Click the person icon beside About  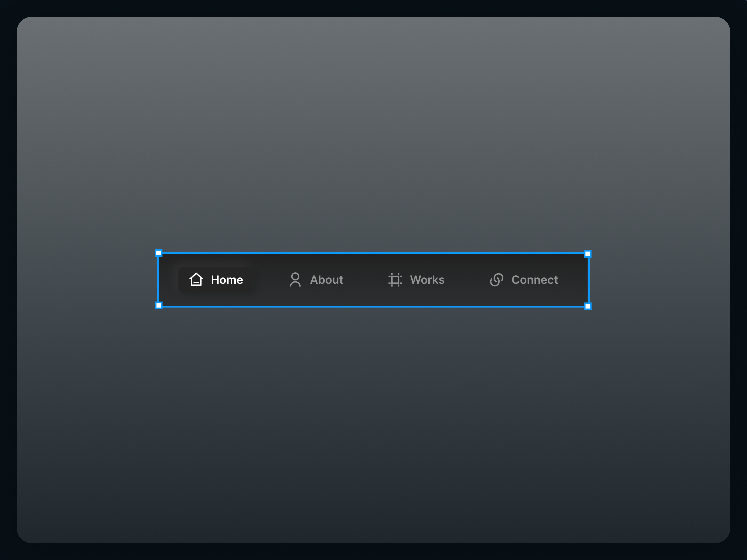point(295,280)
